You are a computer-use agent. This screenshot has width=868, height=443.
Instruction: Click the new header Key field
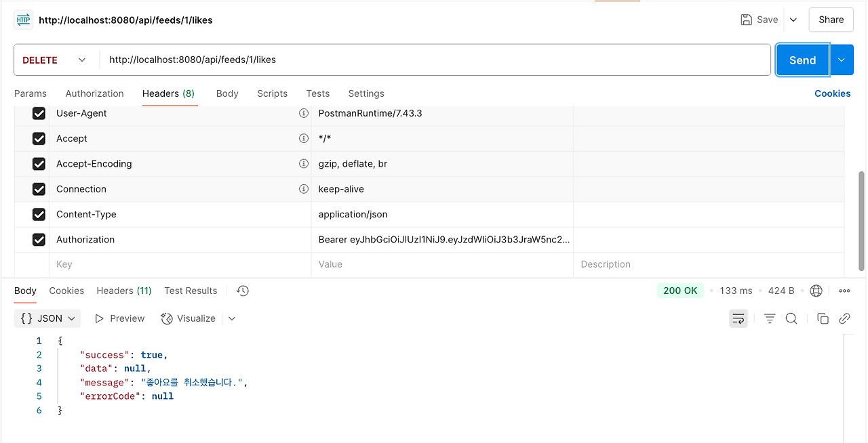coord(180,264)
